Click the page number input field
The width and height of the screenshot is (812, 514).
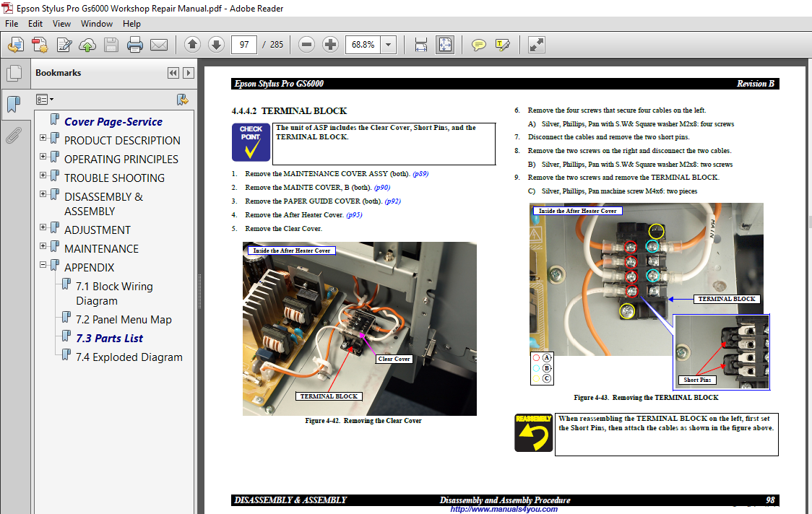coord(244,45)
